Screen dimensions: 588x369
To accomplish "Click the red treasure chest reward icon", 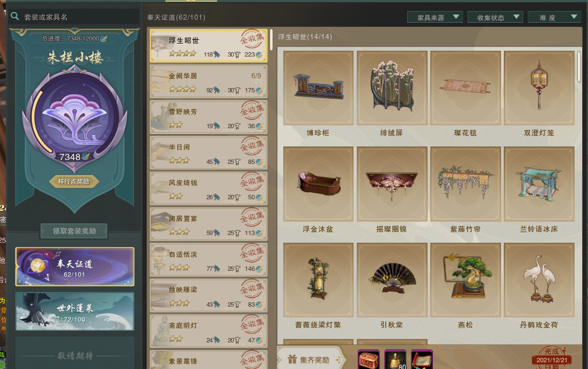I will pyautogui.click(x=369, y=360).
